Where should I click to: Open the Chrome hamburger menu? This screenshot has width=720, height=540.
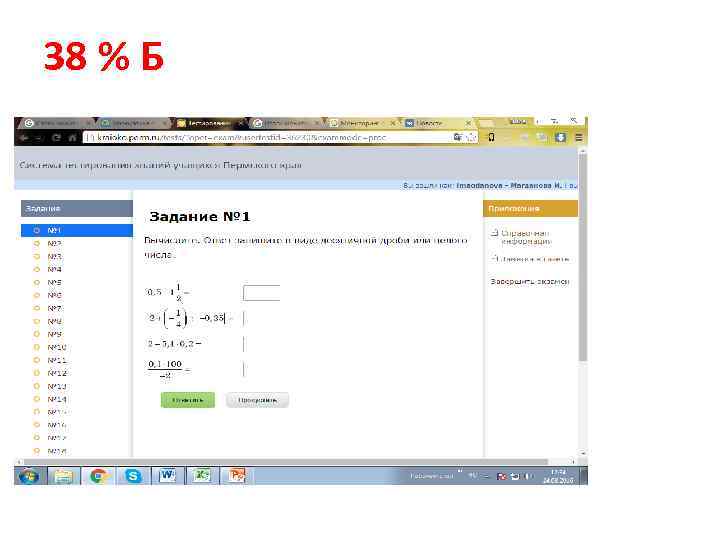(x=579, y=137)
